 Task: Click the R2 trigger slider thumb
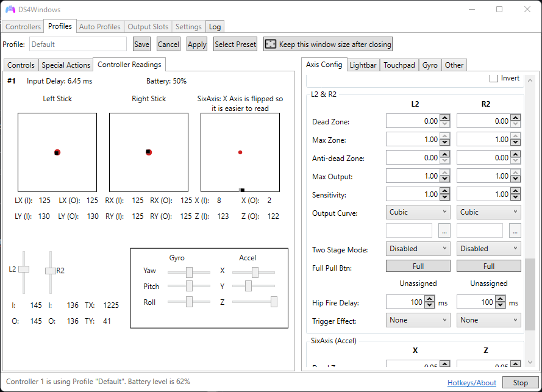[x=51, y=271]
